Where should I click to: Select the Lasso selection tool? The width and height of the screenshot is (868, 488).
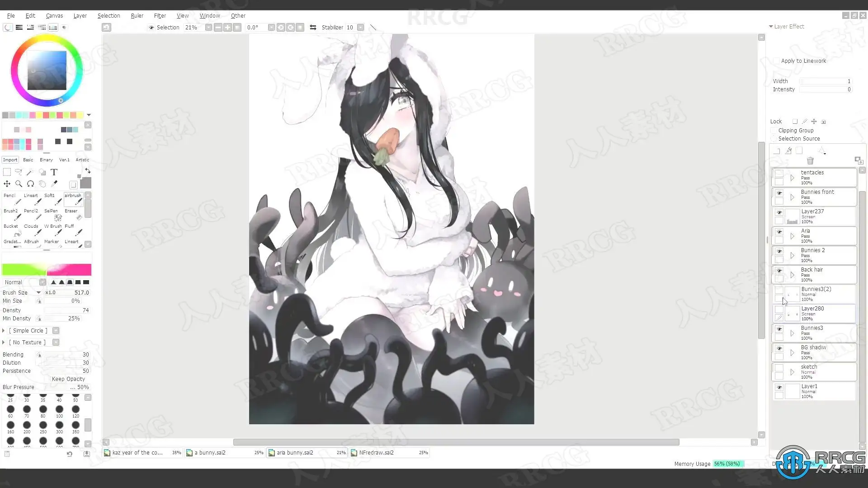point(19,172)
